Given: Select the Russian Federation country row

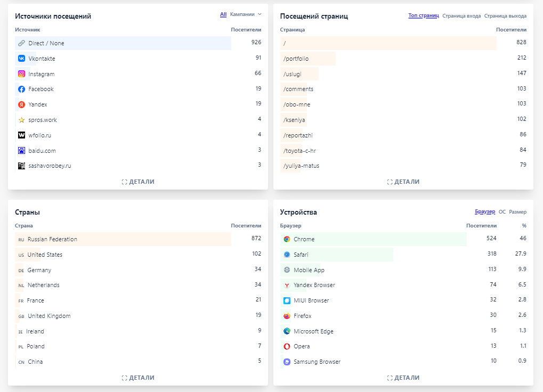Looking at the screenshot, I should click(x=52, y=240).
